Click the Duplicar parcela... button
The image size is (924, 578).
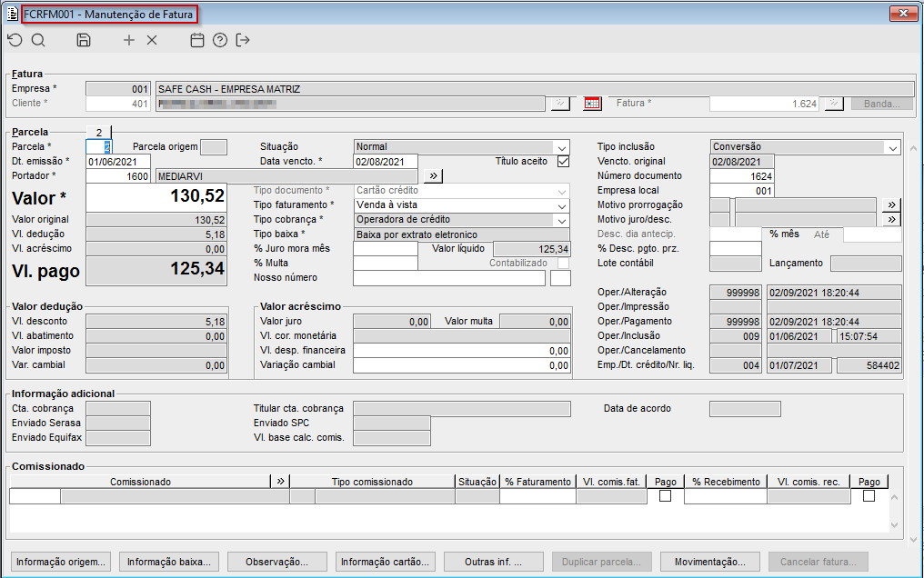602,562
